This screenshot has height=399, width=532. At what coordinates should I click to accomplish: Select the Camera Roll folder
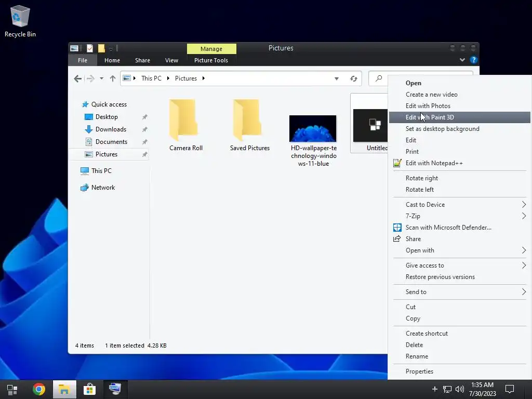185,125
